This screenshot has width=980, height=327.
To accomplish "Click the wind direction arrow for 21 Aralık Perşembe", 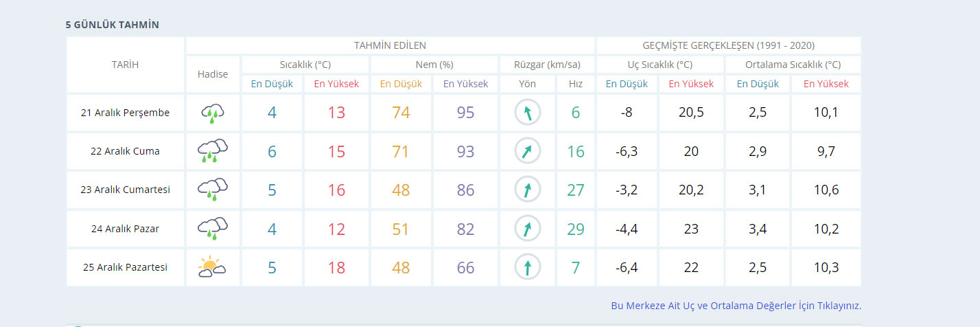I will [x=527, y=113].
